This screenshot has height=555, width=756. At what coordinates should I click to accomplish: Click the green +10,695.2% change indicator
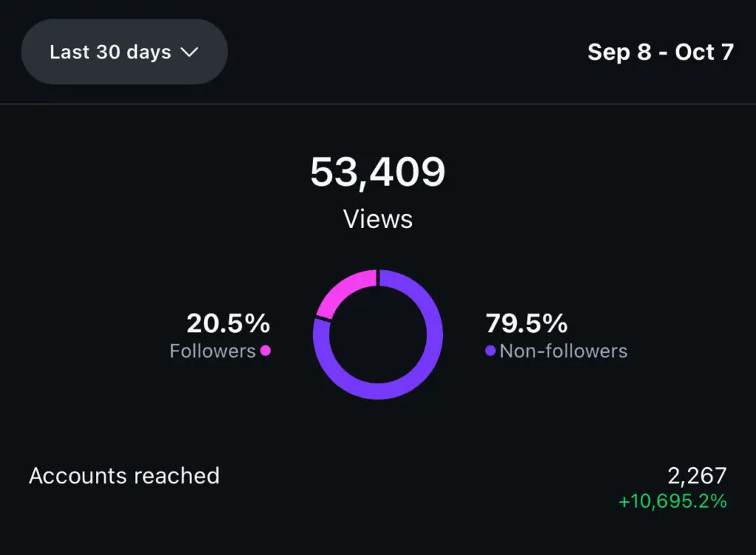[672, 501]
